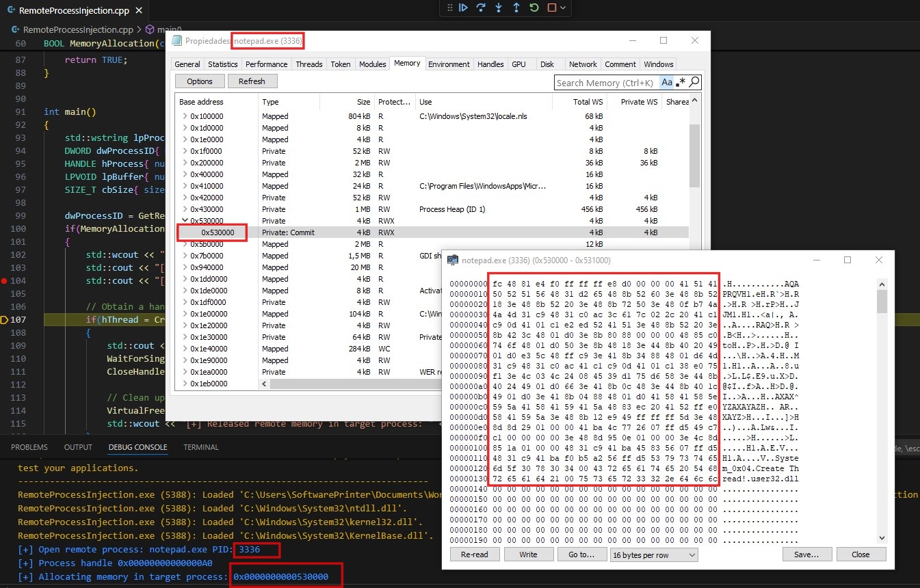The image size is (920, 588).
Task: Toggle case-sensitive 'Aa' search option
Action: 666,83
